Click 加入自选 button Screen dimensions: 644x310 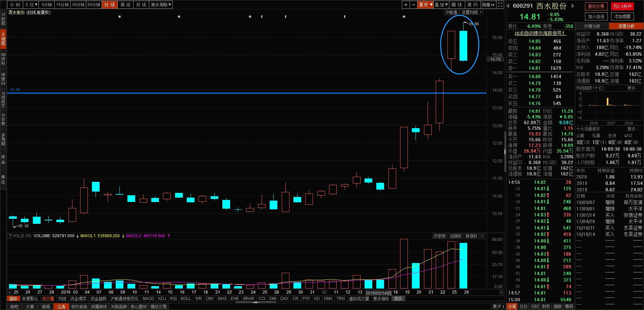point(596,16)
